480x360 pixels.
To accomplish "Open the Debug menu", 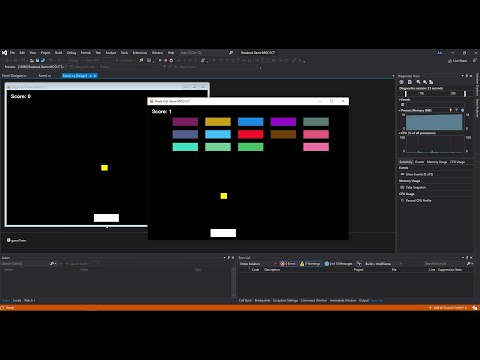I will point(71,53).
